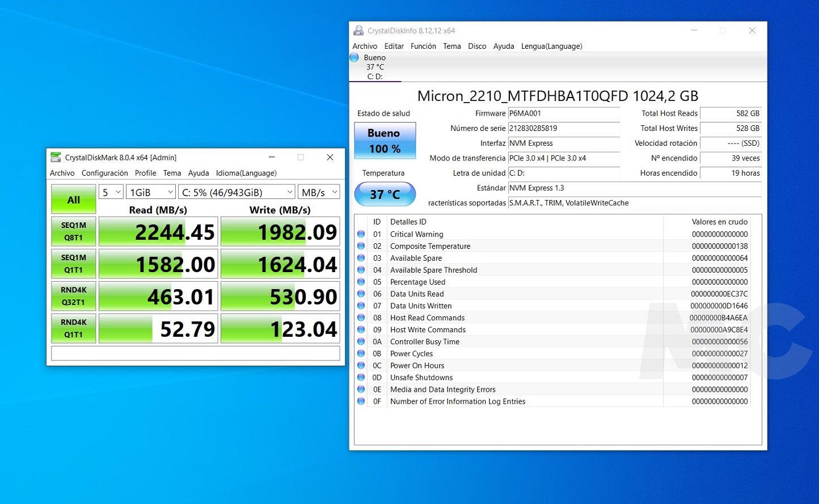819x504 pixels.
Task: Click status dot for Media and Data Integrity Errors
Action: (361, 389)
